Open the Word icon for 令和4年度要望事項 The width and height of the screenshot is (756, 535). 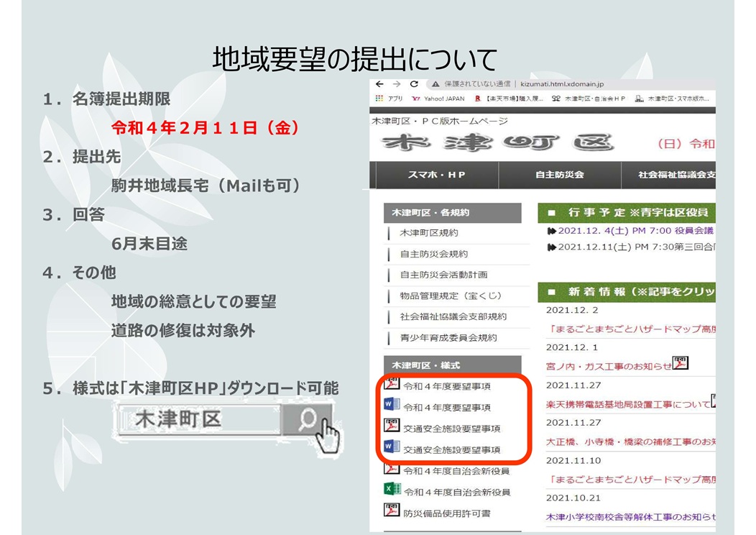coord(392,405)
